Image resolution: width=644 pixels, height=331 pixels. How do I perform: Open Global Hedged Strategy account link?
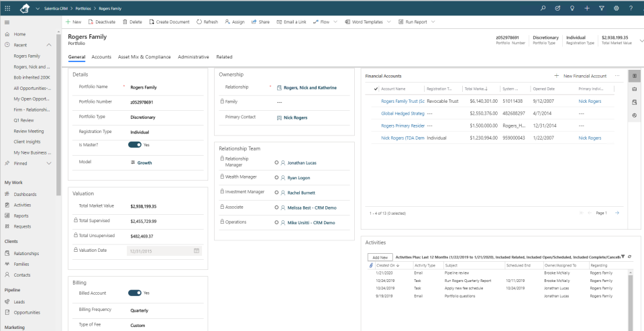pos(402,113)
